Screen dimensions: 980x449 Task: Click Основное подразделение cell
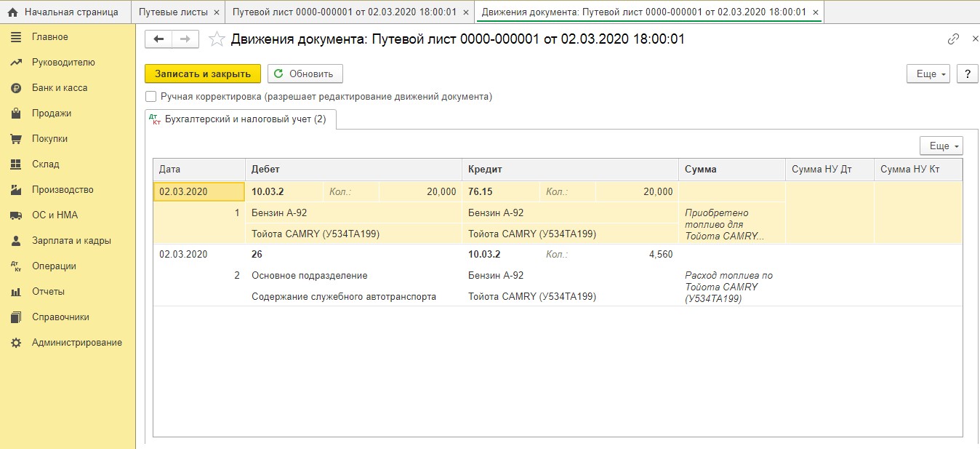coord(310,276)
